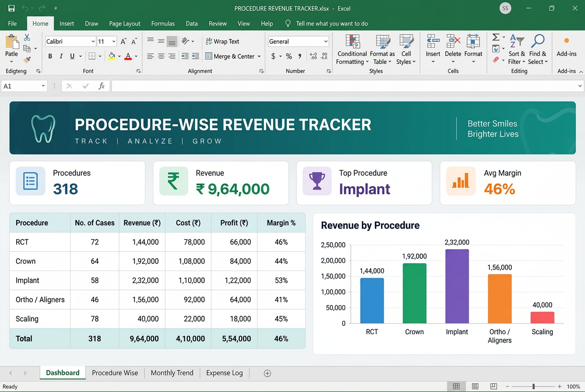Open the Font Color dropdown arrow
Image resolution: width=585 pixels, height=392 pixels.
(x=137, y=56)
